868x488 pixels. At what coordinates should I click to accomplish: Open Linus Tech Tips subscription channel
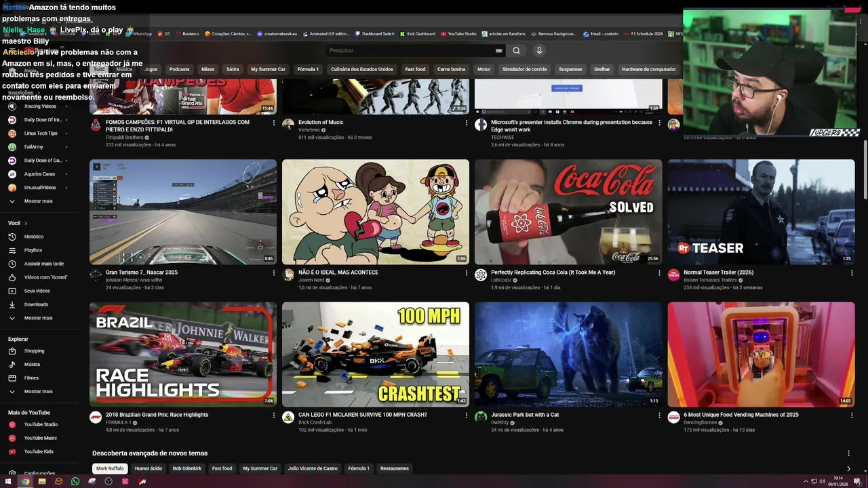(x=41, y=134)
